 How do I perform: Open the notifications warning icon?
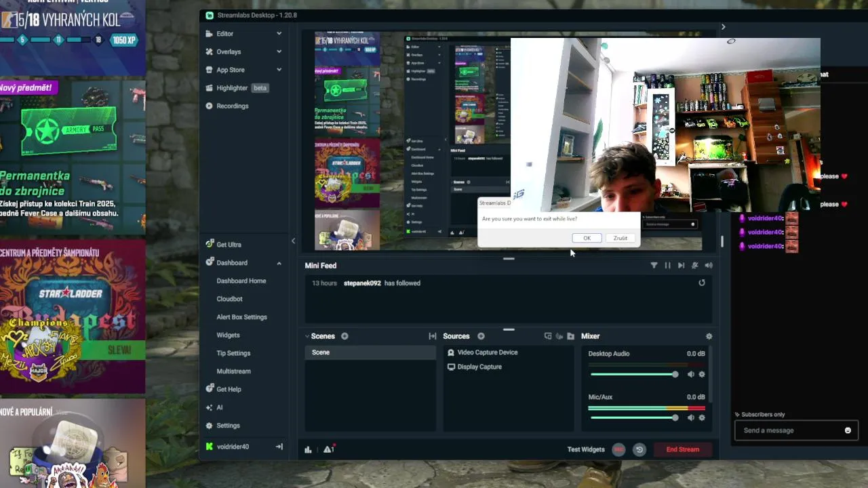329,449
